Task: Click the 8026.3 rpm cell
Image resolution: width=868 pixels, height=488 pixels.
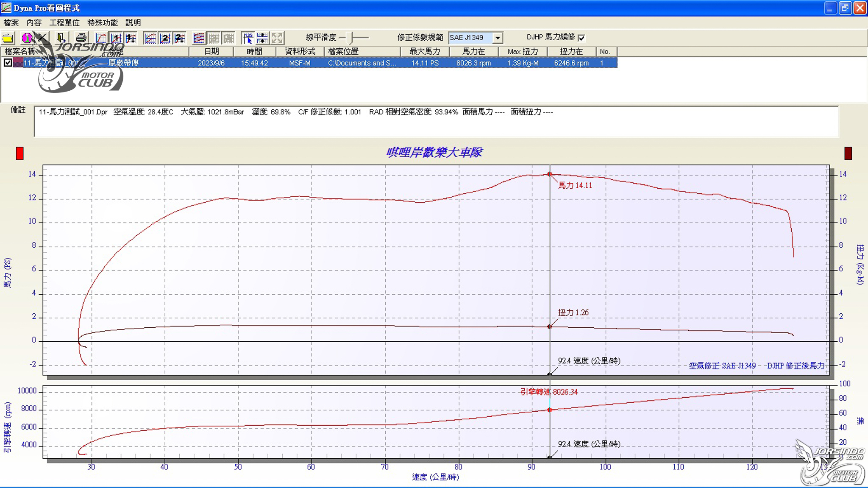Action: pos(473,63)
